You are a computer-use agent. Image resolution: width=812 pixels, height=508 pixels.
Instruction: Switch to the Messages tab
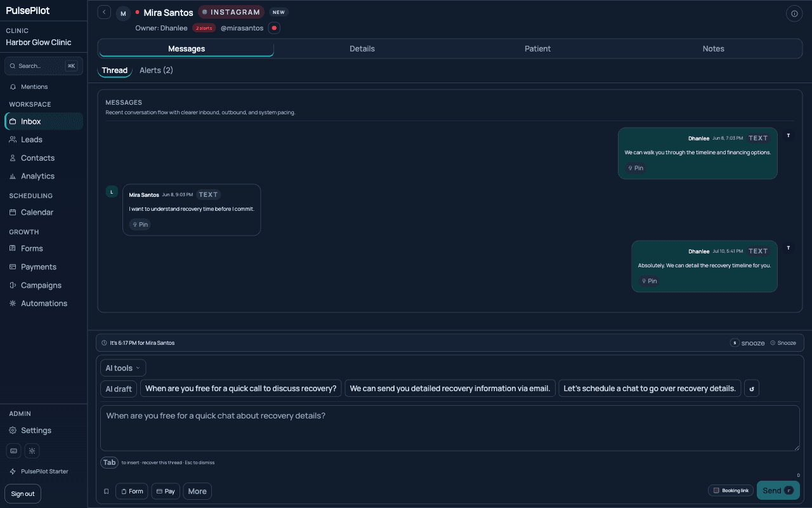[187, 49]
